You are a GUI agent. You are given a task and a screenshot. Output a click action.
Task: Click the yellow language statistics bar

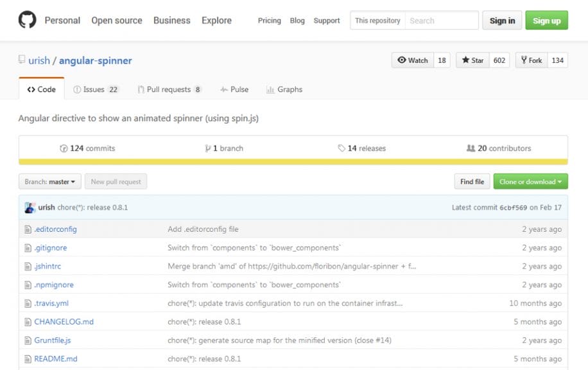(x=294, y=159)
